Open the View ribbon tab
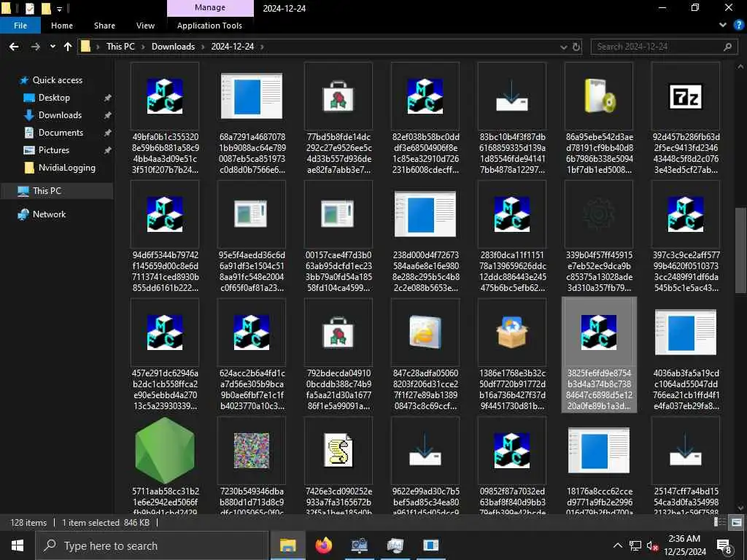Image resolution: width=747 pixels, height=560 pixels. pyautogui.click(x=145, y=26)
